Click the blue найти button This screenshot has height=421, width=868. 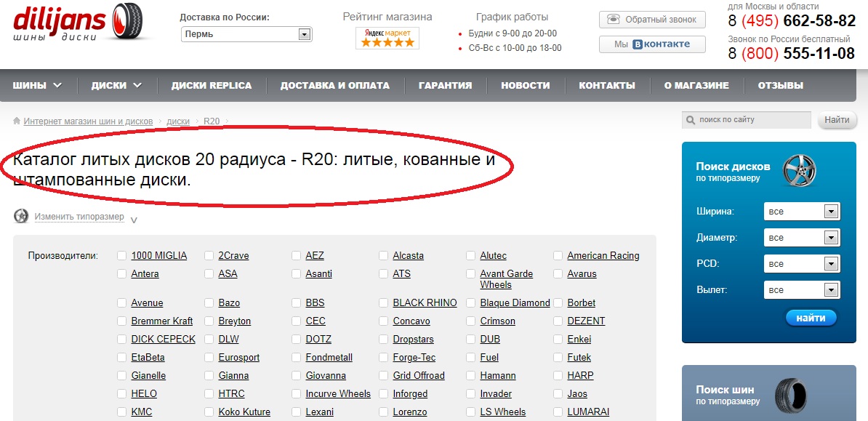click(x=811, y=318)
